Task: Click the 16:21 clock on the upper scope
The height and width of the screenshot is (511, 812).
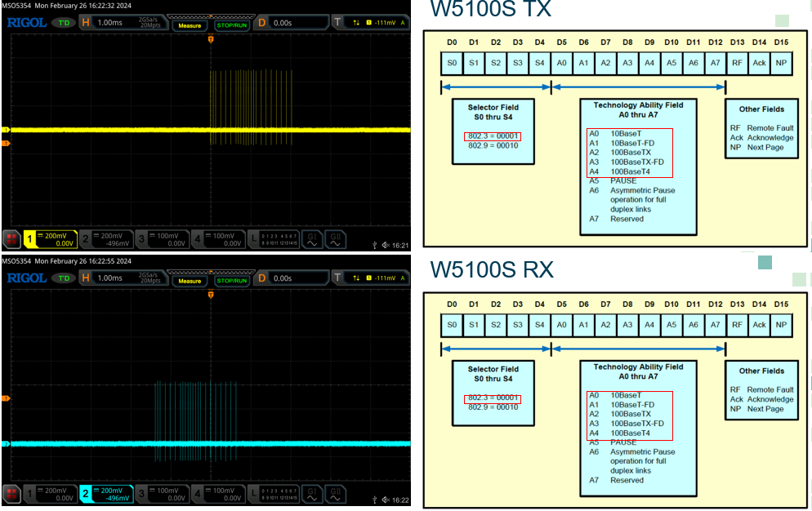Action: 400,246
